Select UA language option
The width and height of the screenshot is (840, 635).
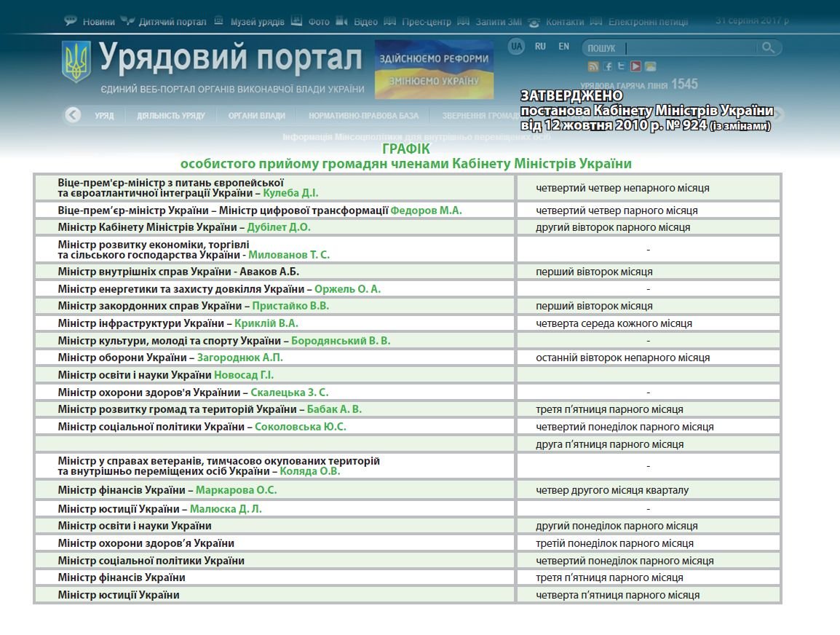click(x=517, y=47)
